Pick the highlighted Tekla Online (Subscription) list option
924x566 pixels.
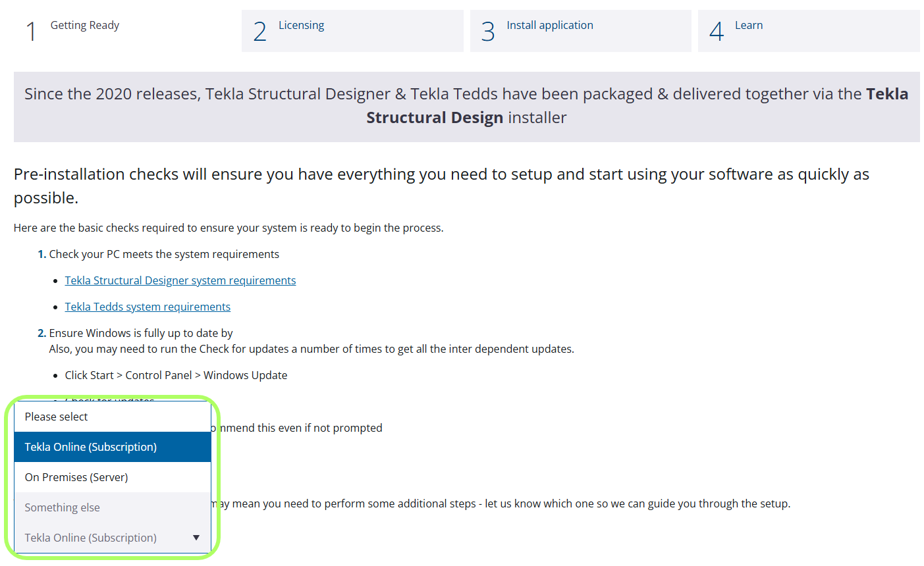click(x=113, y=447)
